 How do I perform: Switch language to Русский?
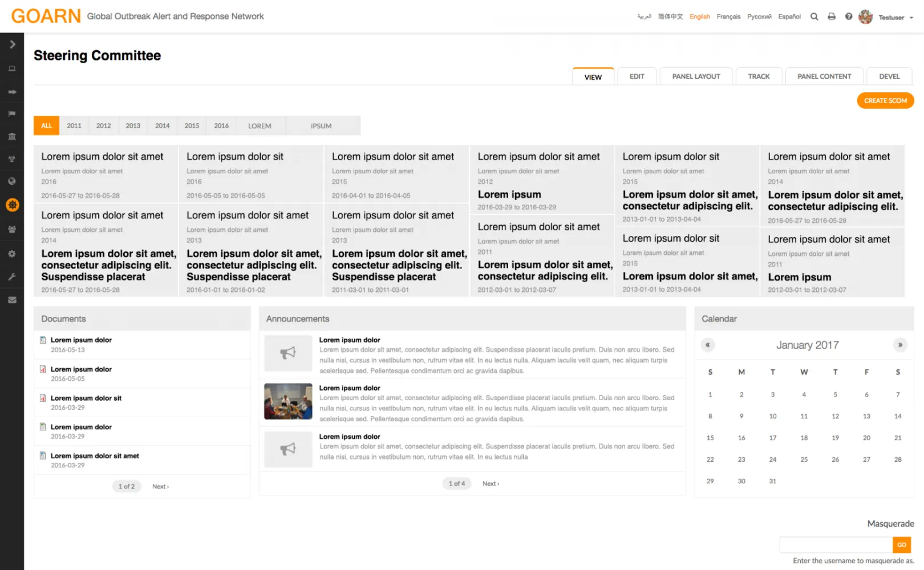759,17
